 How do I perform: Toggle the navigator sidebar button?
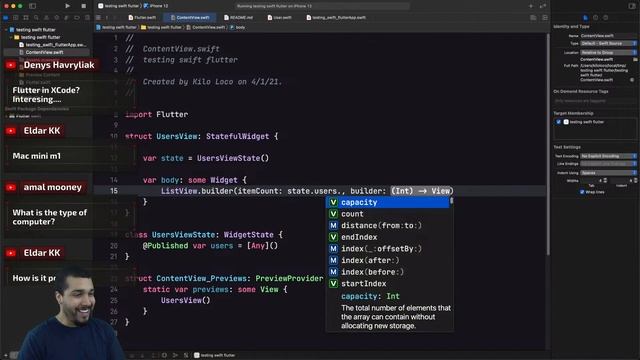click(33, 6)
